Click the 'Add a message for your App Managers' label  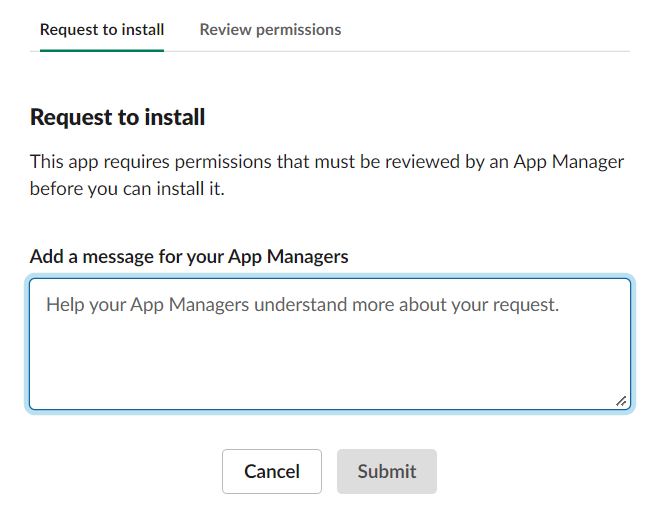tap(189, 256)
